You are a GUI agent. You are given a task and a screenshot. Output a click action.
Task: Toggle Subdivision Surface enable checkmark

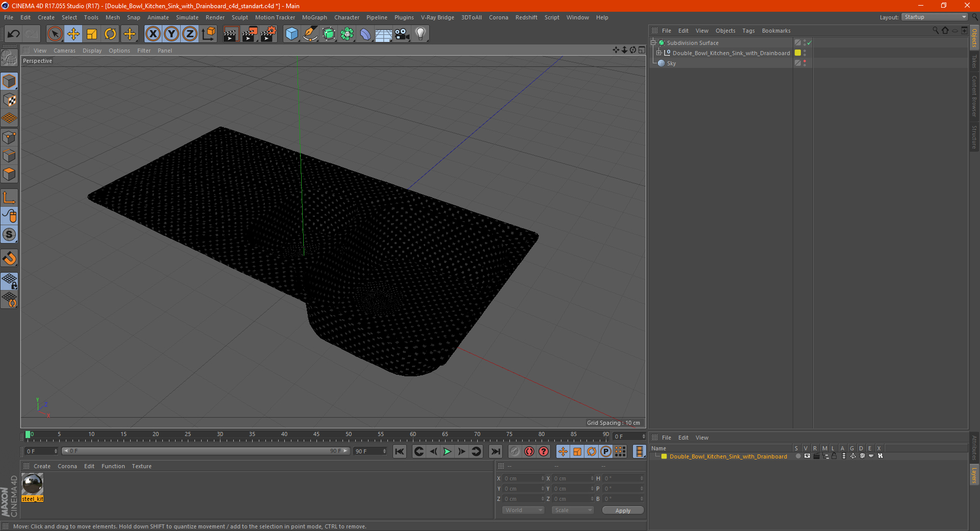(x=810, y=43)
